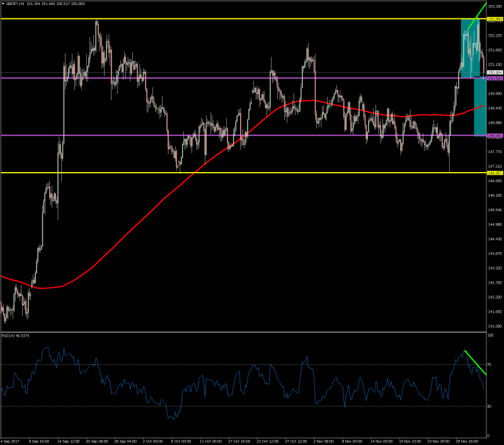Select the lower yellow line at 146.957
Screen dimensions: 504x445
[252, 172]
